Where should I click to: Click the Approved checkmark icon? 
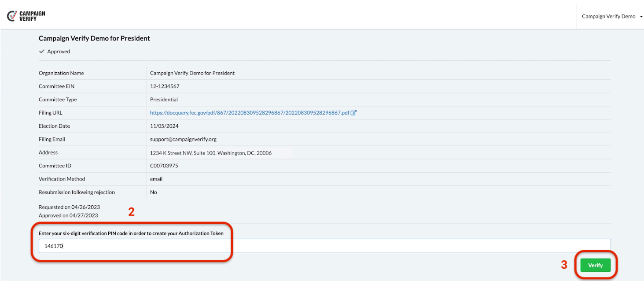click(42, 52)
